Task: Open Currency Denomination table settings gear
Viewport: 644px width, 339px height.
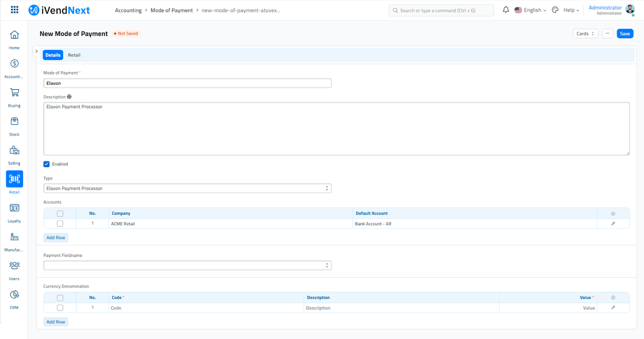Action: click(613, 298)
